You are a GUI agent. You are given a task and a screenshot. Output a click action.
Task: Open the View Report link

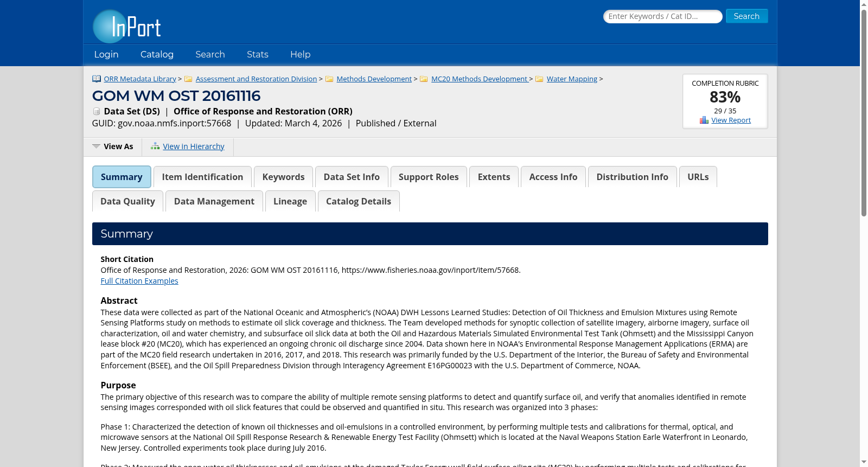(x=731, y=120)
